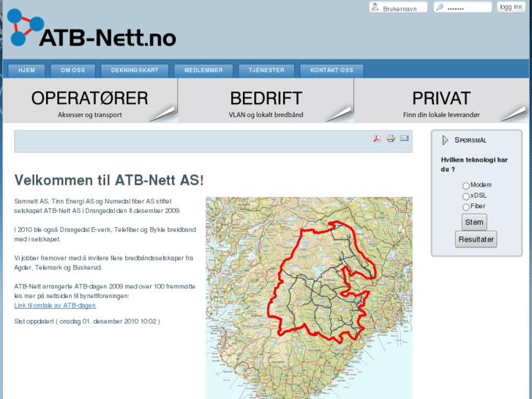Click the printer icon

[x=391, y=138]
